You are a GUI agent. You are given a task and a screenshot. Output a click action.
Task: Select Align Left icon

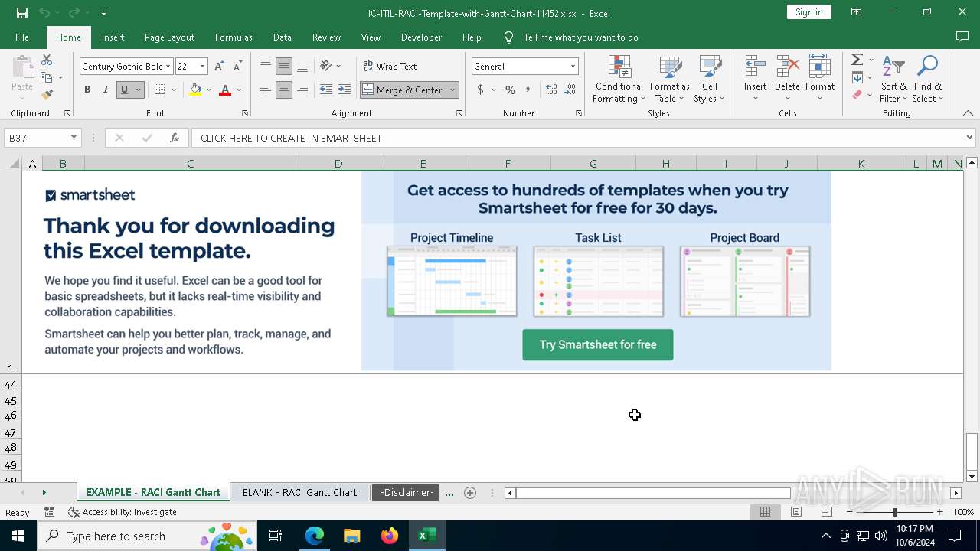[266, 90]
